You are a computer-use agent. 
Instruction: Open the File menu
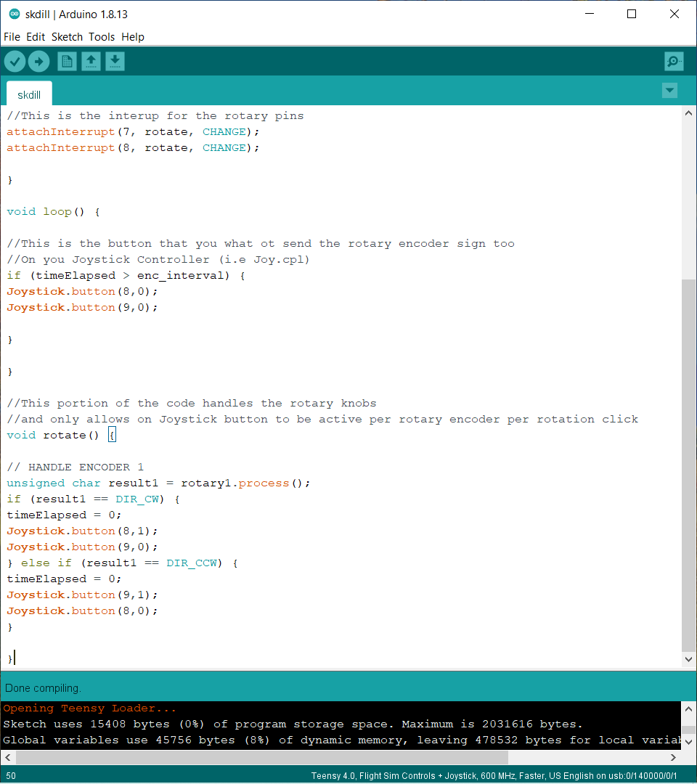pos(12,37)
